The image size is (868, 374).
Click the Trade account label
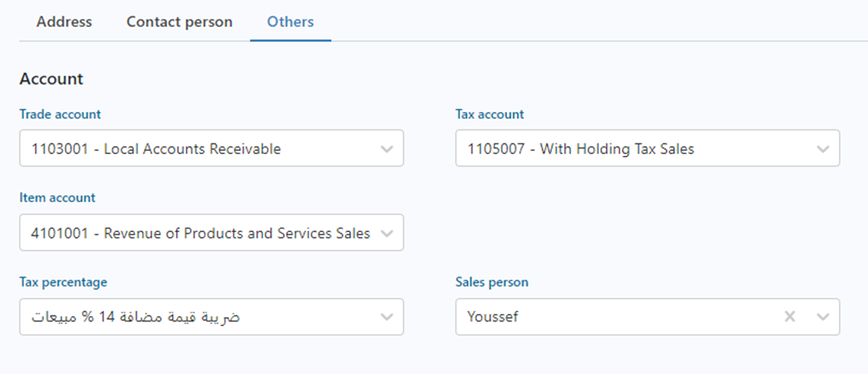tap(60, 114)
